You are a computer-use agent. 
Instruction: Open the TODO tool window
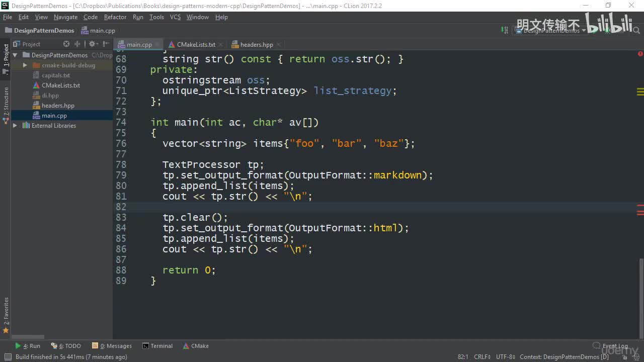(x=66, y=346)
